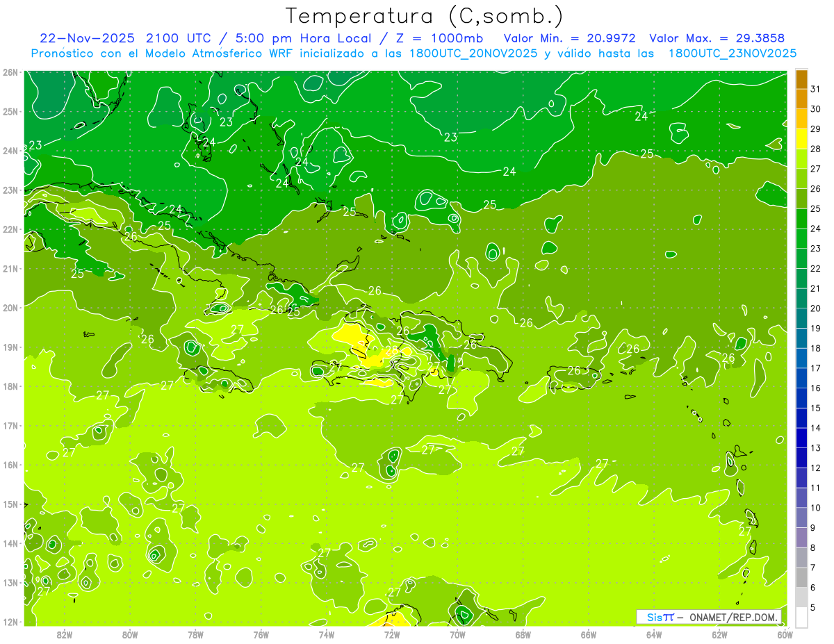Click the color scale label 10
Screen dimensions: 834x644
(815, 507)
